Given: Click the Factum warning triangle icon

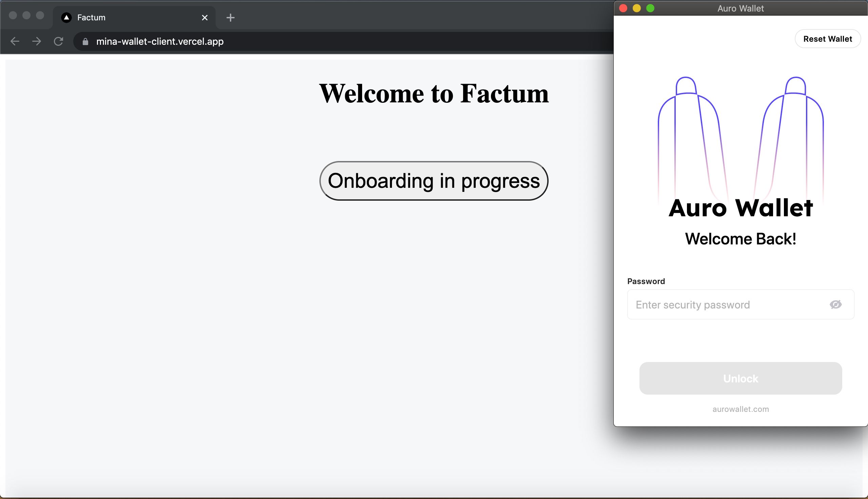Looking at the screenshot, I should tap(67, 17).
